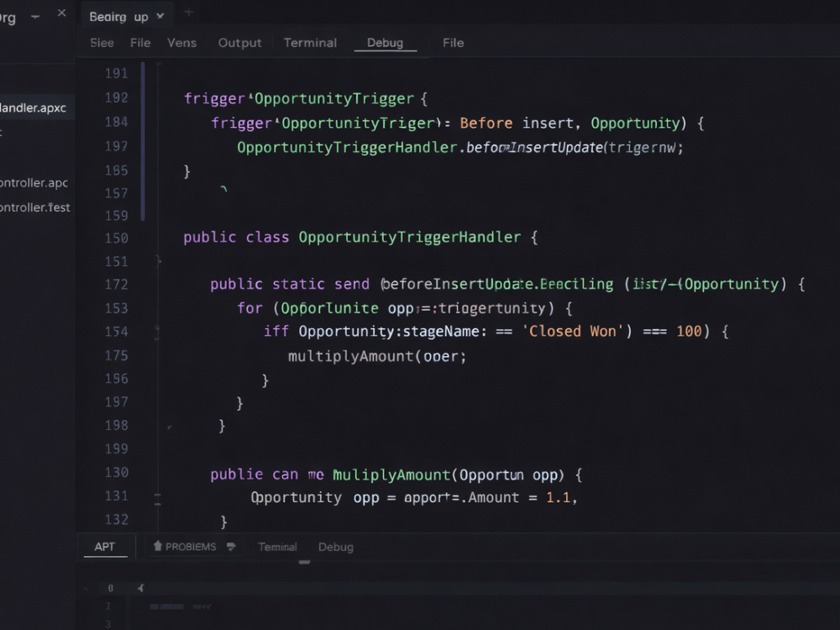
Task: Click the OpportunityTriggerHandler class name
Action: [409, 238]
